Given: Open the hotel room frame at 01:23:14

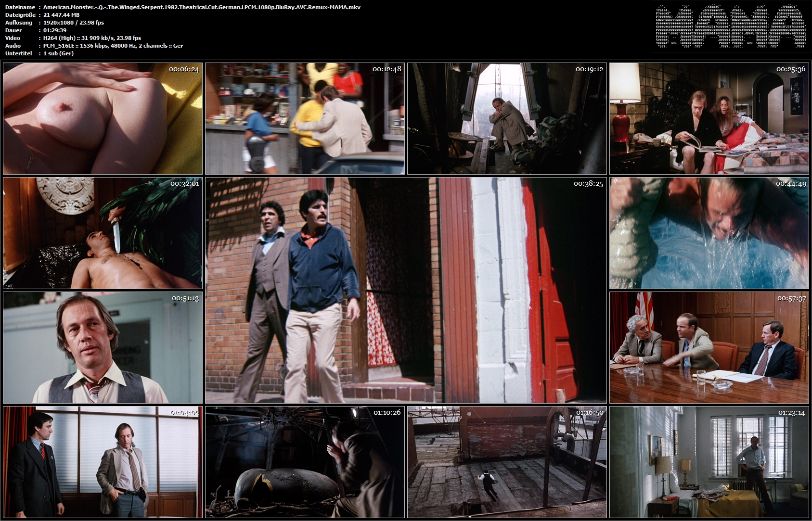Looking at the screenshot, I should click(709, 462).
